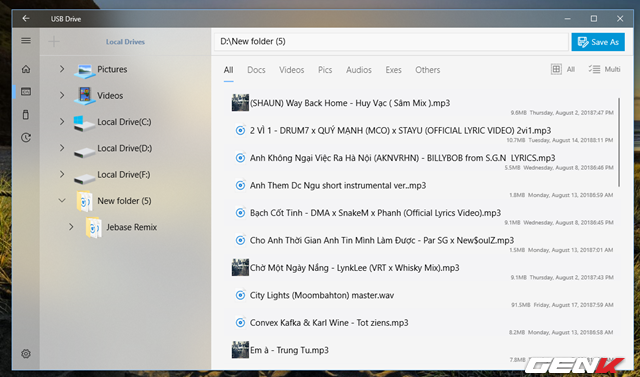This screenshot has width=640, height=377.
Task: Switch to the All filter tab
Action: pos(229,70)
